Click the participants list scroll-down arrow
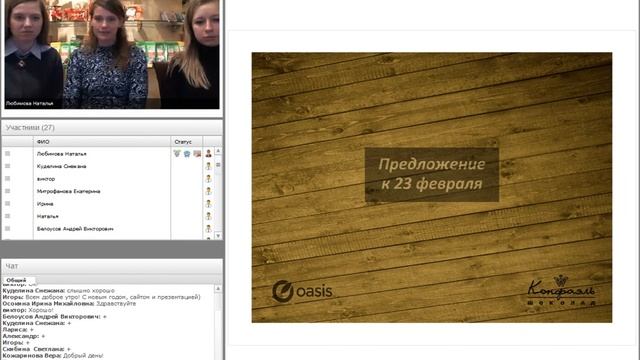640x360 pixels. coord(218,236)
